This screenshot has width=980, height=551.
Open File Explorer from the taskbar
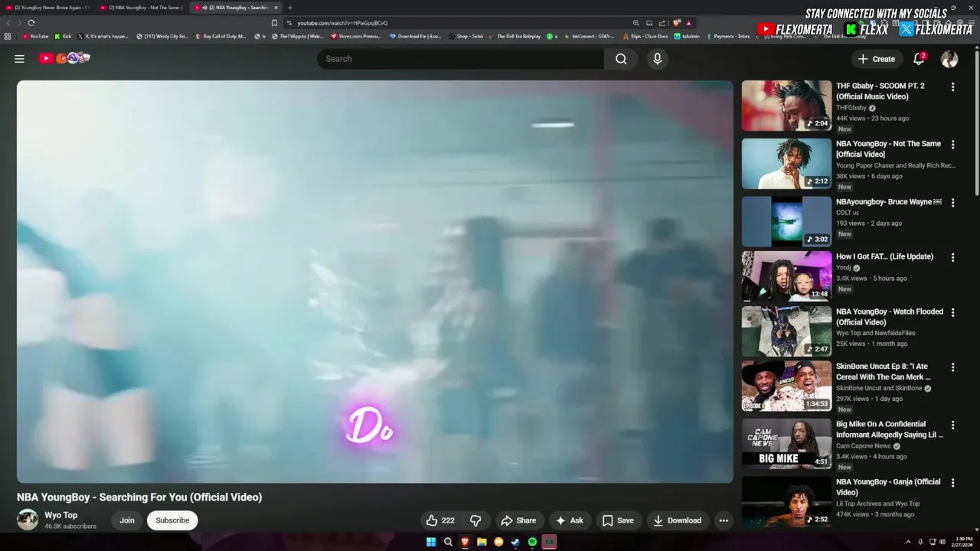(x=482, y=542)
